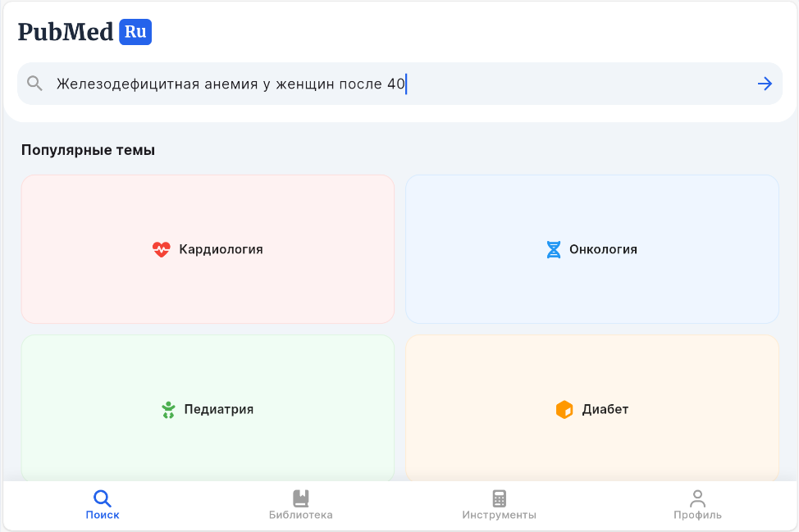Click the hexagon icon on the Диабет card

pyautogui.click(x=564, y=408)
